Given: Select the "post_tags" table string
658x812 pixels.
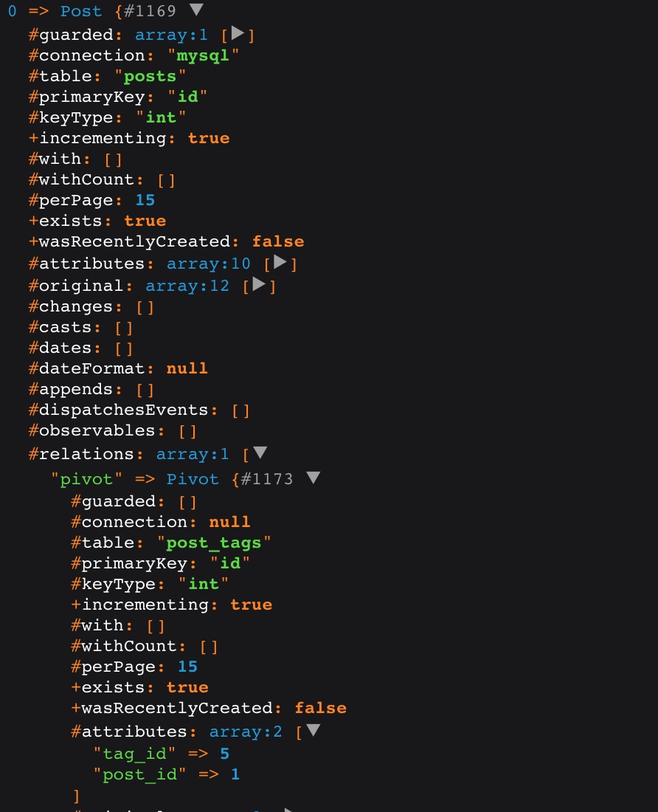Looking at the screenshot, I should 214,543.
